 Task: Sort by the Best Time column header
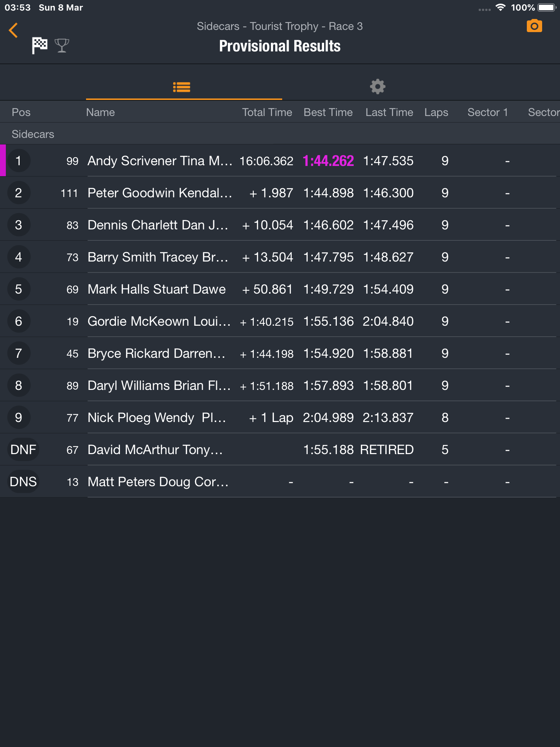coord(328,112)
